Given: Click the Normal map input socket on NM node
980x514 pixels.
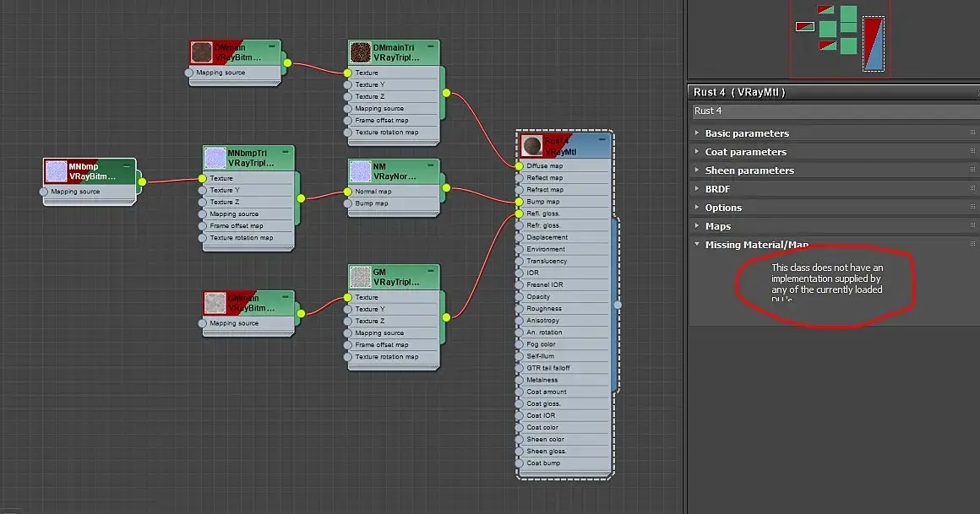Looking at the screenshot, I should [347, 192].
